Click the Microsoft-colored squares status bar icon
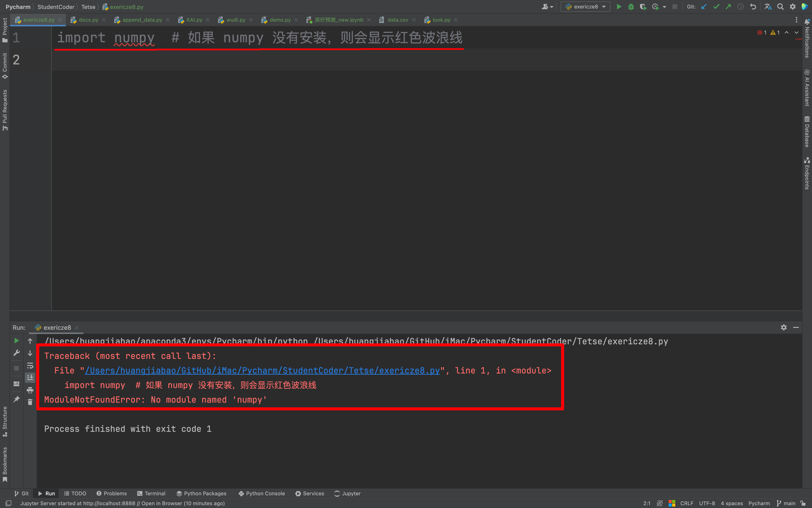Image resolution: width=812 pixels, height=508 pixels. (672, 503)
